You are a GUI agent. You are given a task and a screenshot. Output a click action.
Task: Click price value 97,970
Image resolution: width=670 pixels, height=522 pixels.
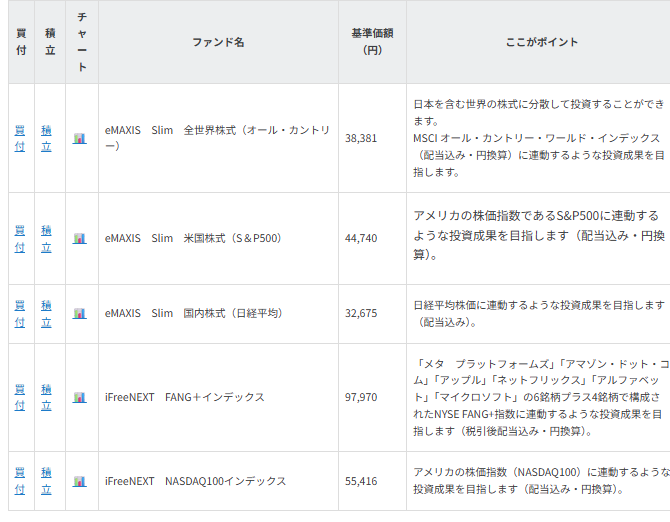point(361,397)
